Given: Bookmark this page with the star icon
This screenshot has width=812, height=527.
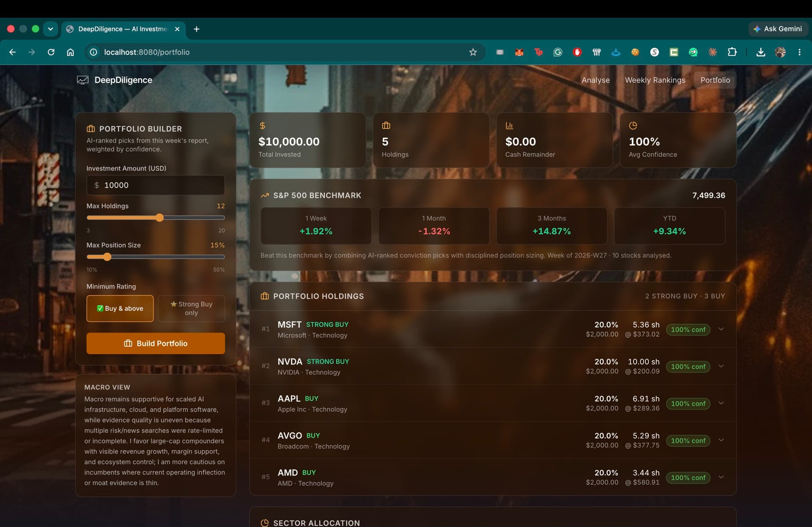Looking at the screenshot, I should tap(473, 52).
